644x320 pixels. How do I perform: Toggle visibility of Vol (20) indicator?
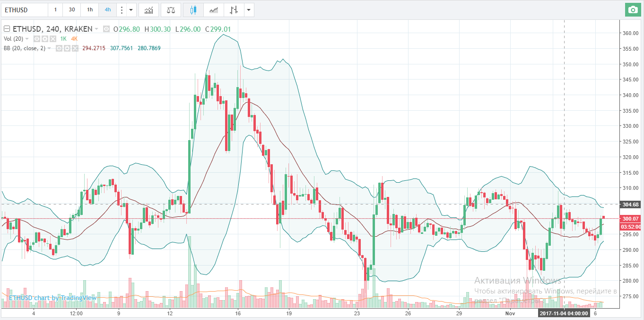click(x=37, y=39)
